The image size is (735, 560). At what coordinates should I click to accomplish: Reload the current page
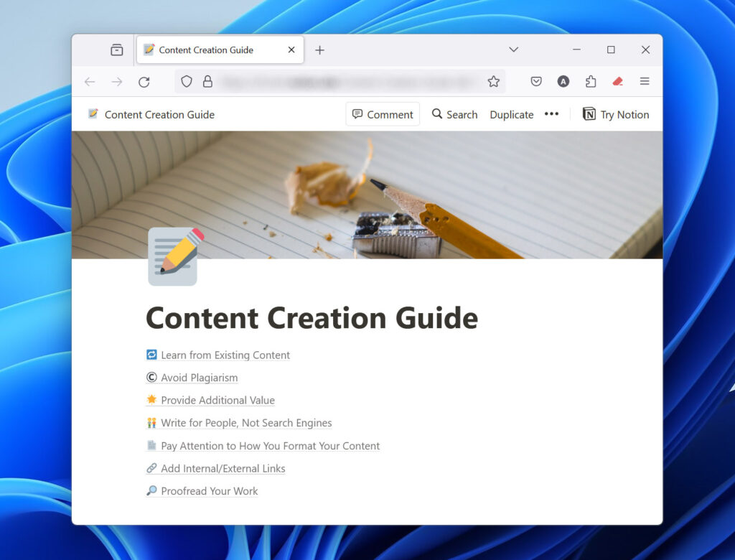click(144, 82)
